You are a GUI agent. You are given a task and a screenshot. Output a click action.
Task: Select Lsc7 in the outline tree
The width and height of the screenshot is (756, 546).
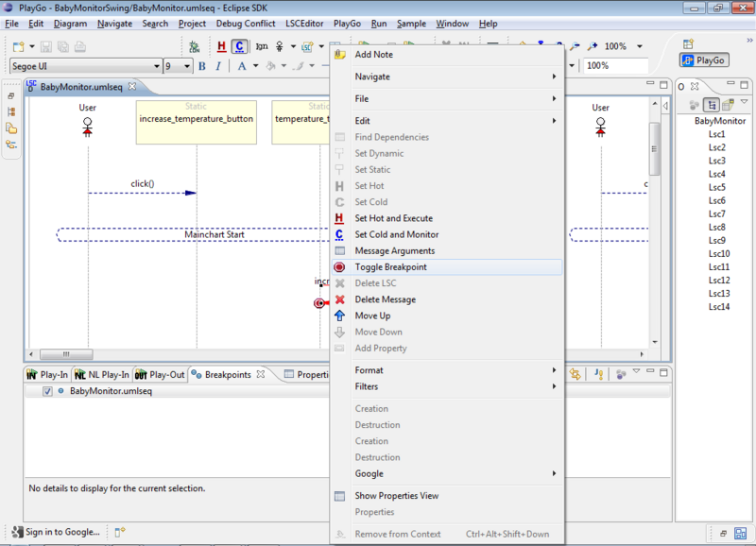[x=716, y=214]
